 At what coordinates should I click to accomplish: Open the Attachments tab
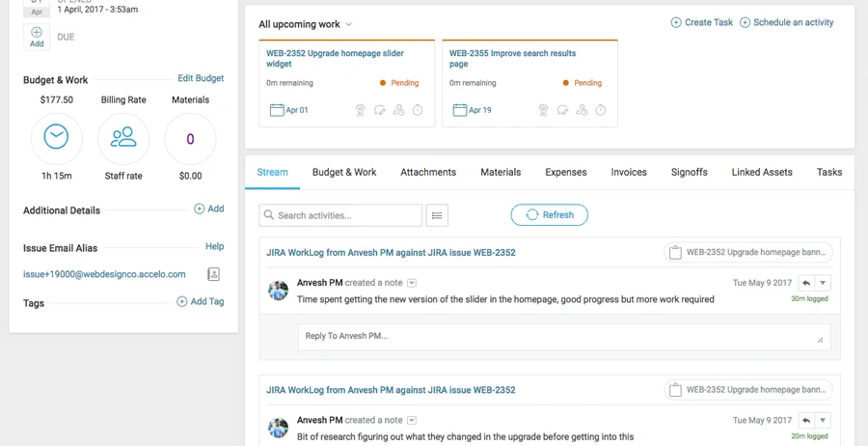[x=428, y=172]
